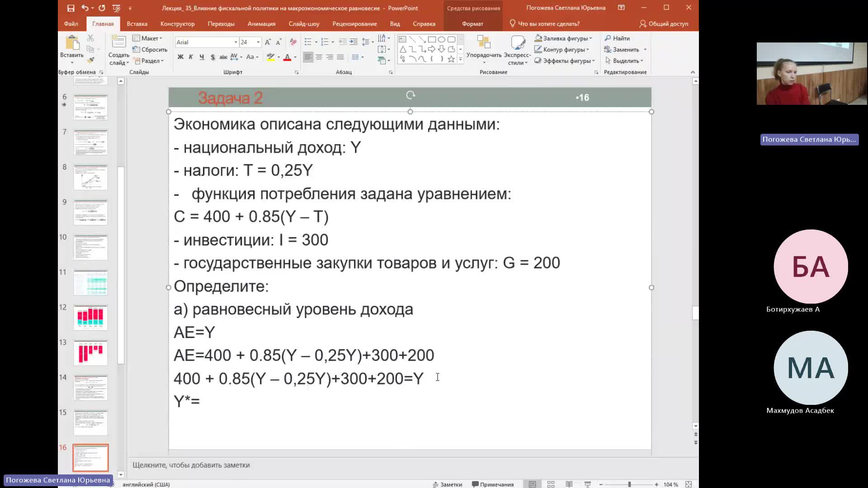This screenshot has height=488, width=868.
Task: Open the Arial font name dropdown
Action: click(236, 42)
